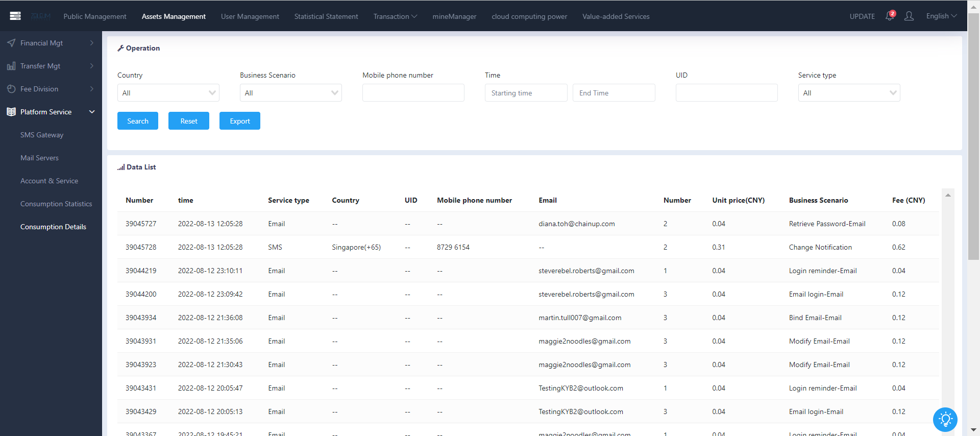Screen dimensions: 980x436
Task: Open the notification bell icon
Action: [x=890, y=16]
